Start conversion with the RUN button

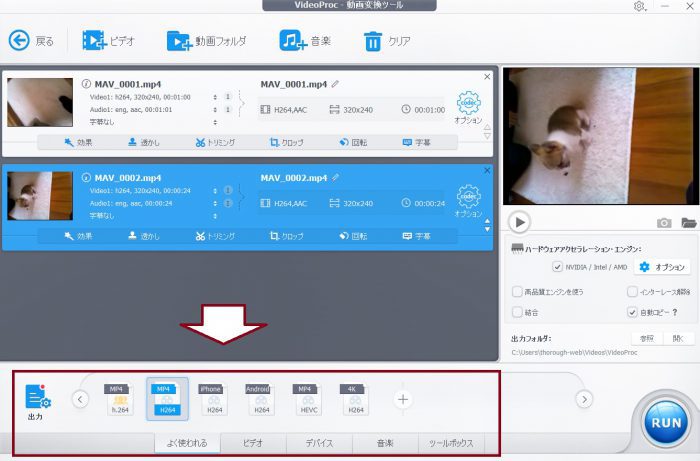[666, 422]
